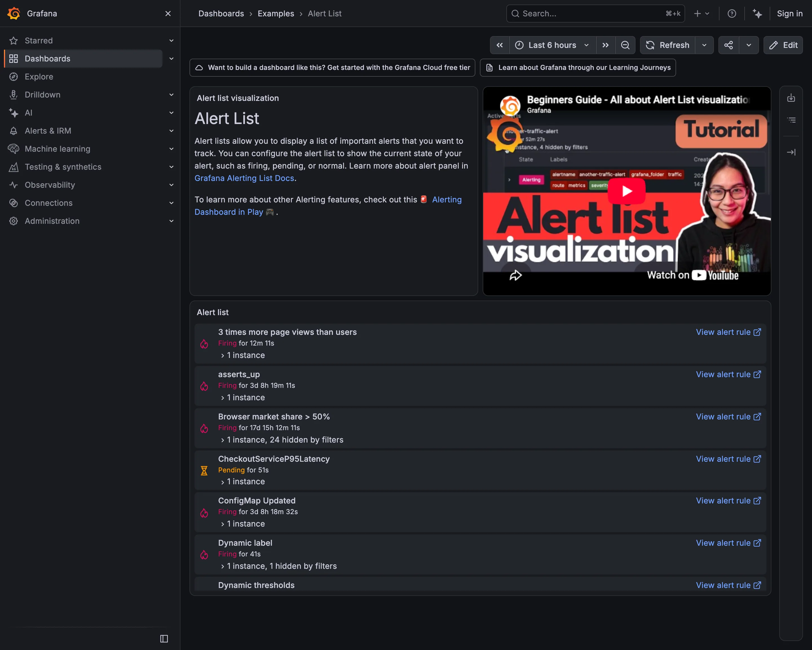This screenshot has height=650, width=812.
Task: Open the Grafana Assistant sparkle icon in header
Action: point(757,14)
